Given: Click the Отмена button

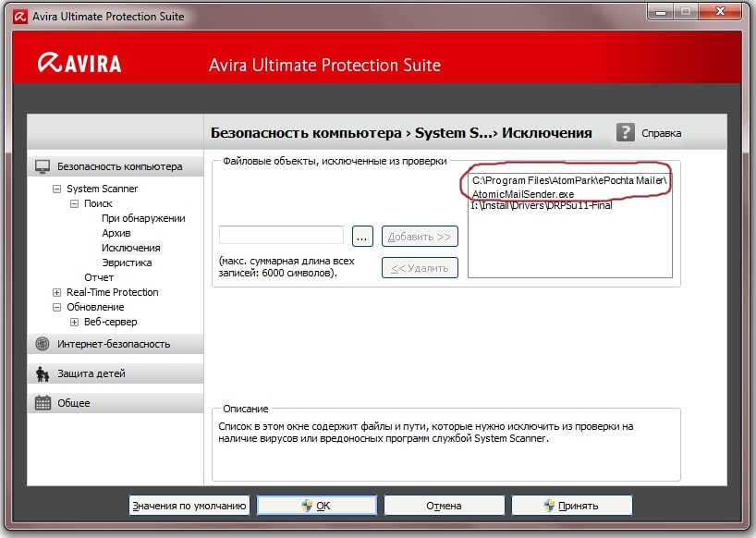Looking at the screenshot, I should (444, 506).
